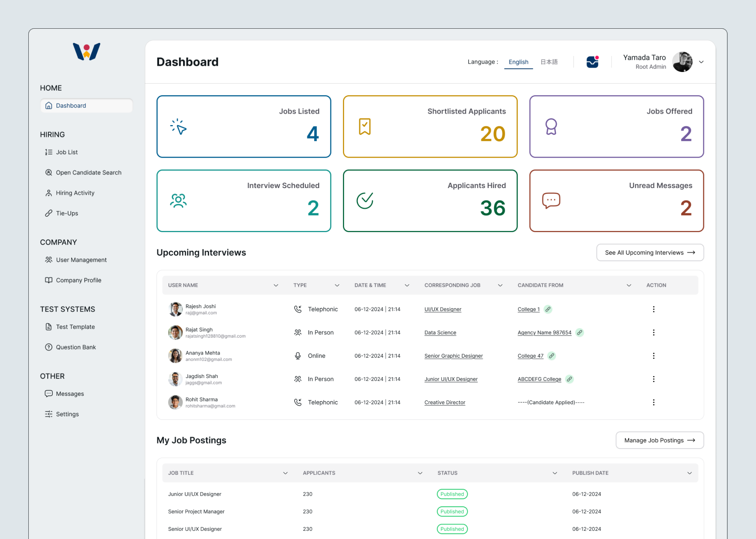756x539 pixels.
Task: Open the CORRESPONDING JOB column dropdown
Action: pyautogui.click(x=500, y=285)
